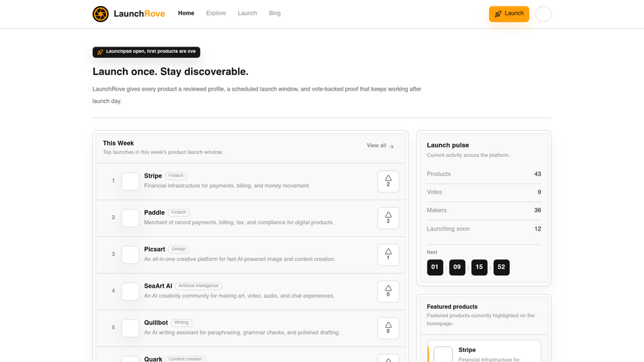Image resolution: width=644 pixels, height=362 pixels.
Task: Open the Explore nav item
Action: coord(216,13)
